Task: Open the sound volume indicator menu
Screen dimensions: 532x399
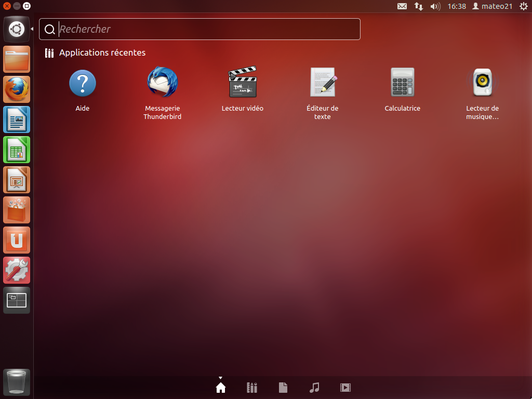Action: coord(435,6)
